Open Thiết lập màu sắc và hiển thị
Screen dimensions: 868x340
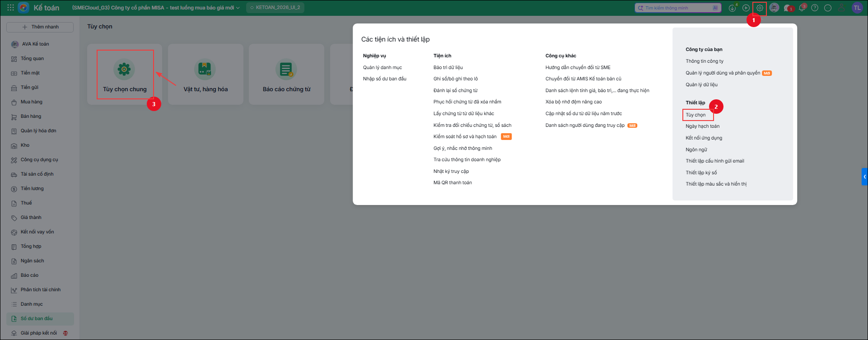click(716, 184)
